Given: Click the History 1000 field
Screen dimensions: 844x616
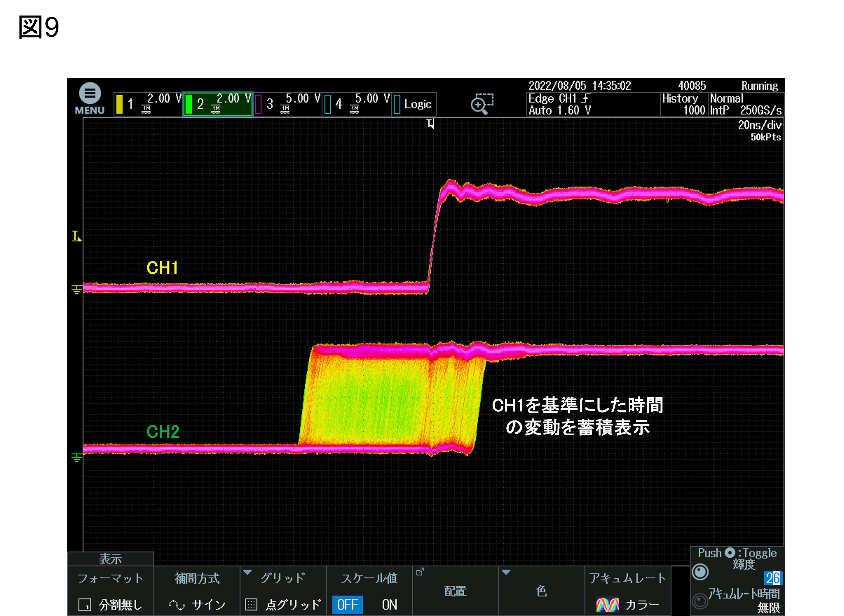Looking at the screenshot, I should click(684, 104).
